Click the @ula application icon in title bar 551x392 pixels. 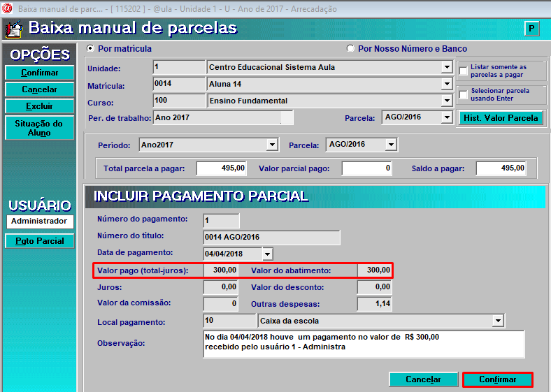[7, 8]
